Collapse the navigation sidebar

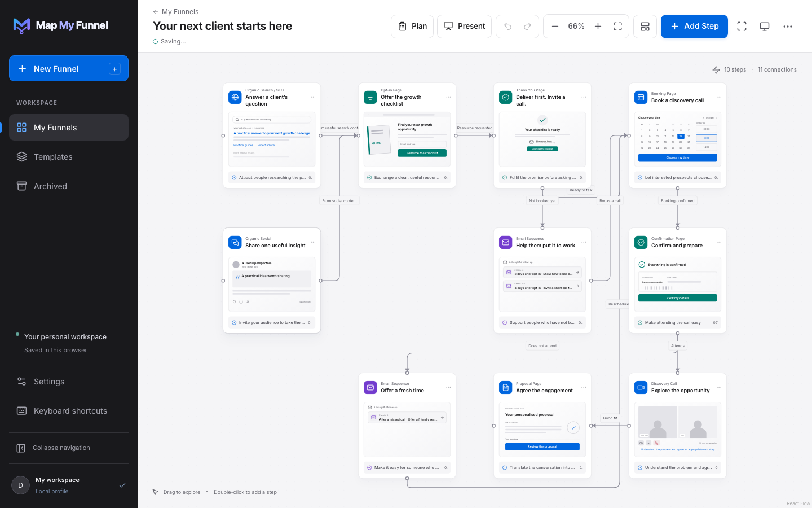click(x=69, y=448)
